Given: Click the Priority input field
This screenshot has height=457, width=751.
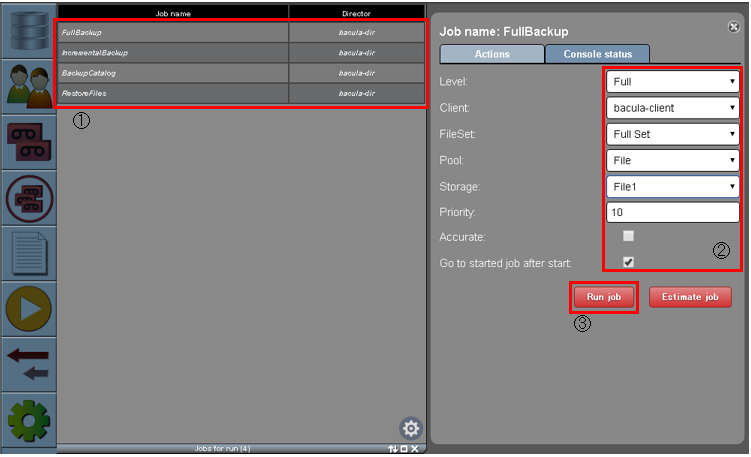Looking at the screenshot, I should [672, 212].
